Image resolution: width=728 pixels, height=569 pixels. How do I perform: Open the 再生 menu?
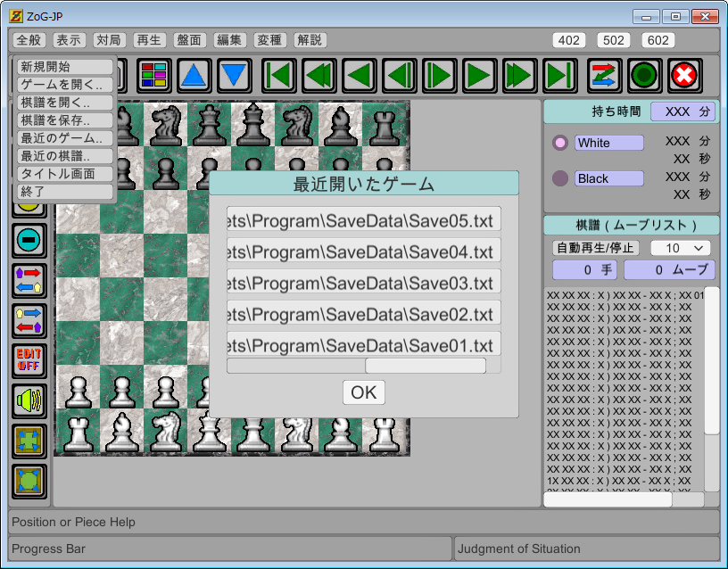pos(149,40)
